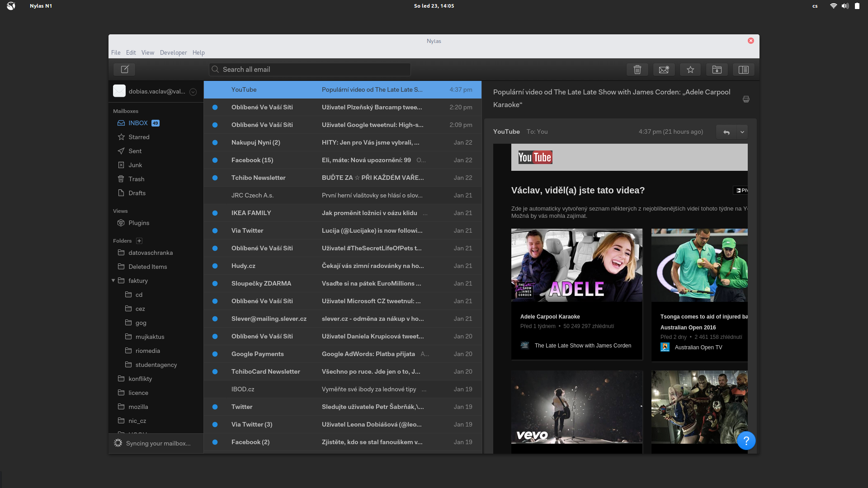
Task: Open the Help menu
Action: click(198, 52)
